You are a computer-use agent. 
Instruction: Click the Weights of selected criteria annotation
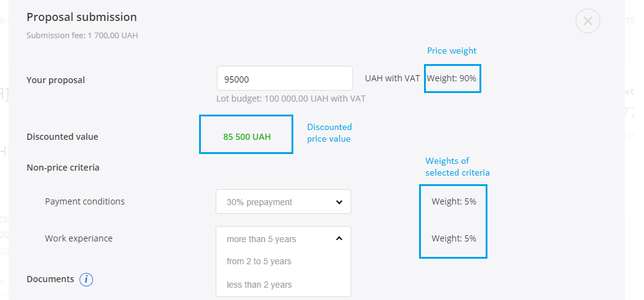click(x=457, y=166)
